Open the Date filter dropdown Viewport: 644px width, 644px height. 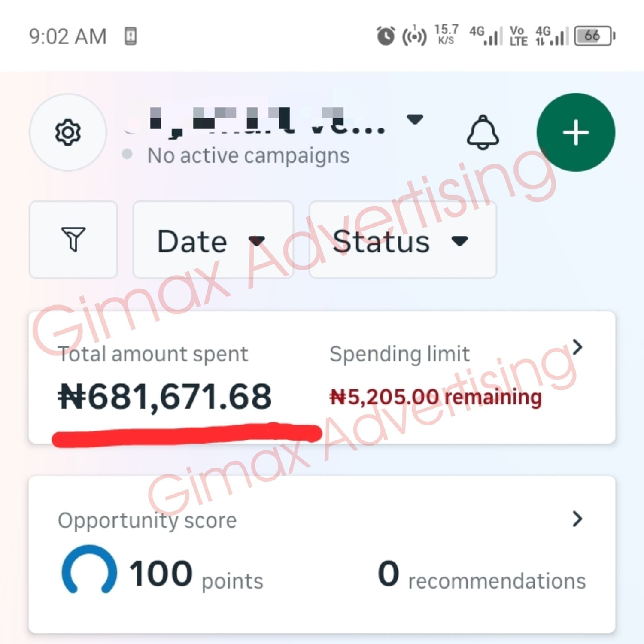coord(213,241)
